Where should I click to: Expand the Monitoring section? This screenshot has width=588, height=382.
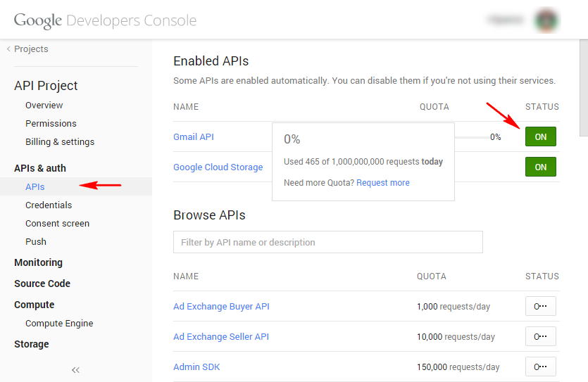tap(38, 262)
